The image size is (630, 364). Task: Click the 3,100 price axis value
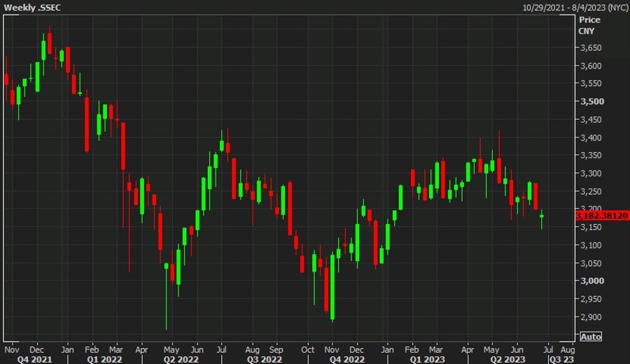tap(591, 245)
